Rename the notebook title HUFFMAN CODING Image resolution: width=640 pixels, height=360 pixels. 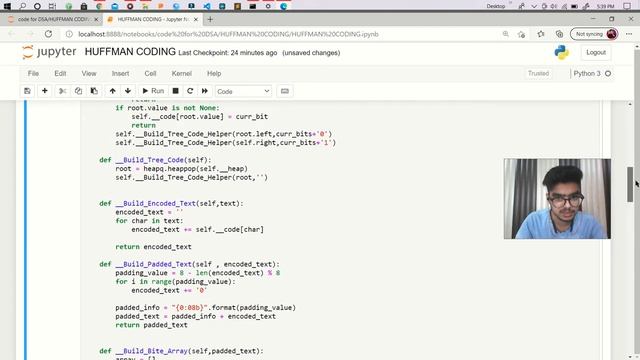[130, 52]
